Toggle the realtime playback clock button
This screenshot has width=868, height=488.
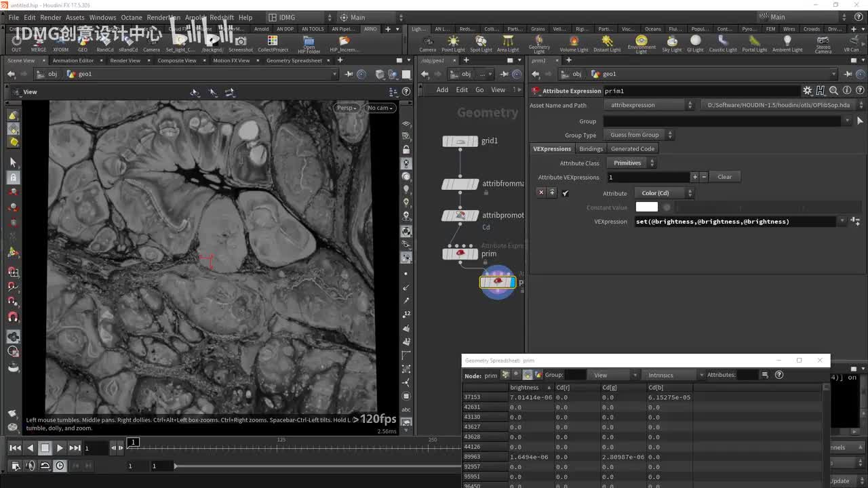tap(60, 466)
